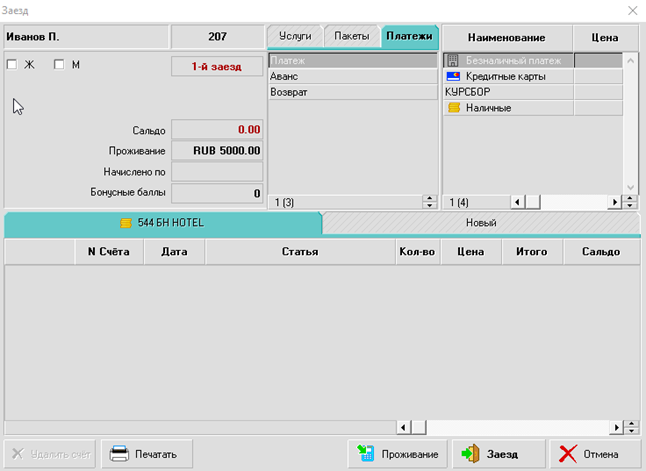Viewport: 646px width, 471px height.
Task: Select Аванс in the payment types list
Action: 352,76
